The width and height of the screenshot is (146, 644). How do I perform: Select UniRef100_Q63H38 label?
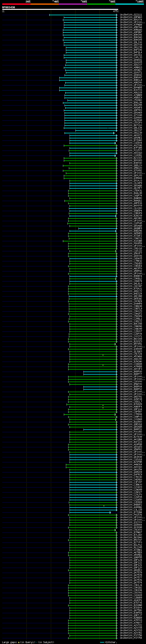click(131, 457)
